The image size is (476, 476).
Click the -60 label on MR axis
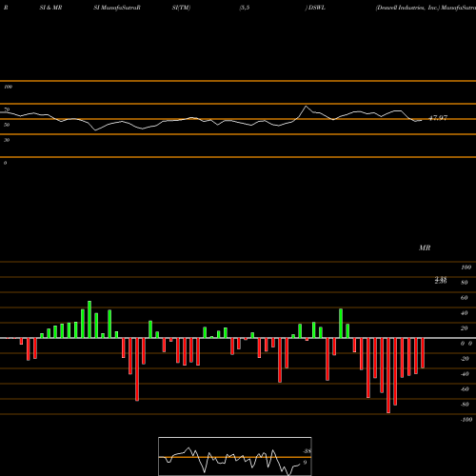click(465, 389)
